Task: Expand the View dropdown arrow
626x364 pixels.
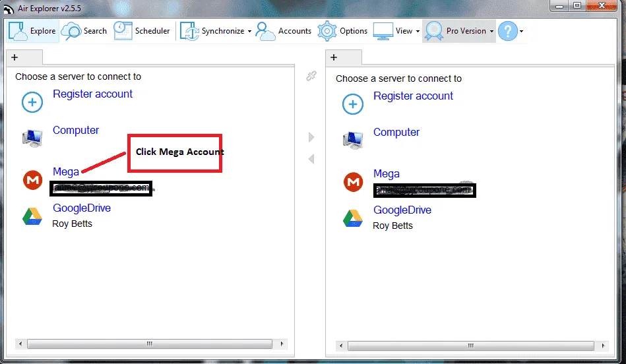Action: point(418,31)
